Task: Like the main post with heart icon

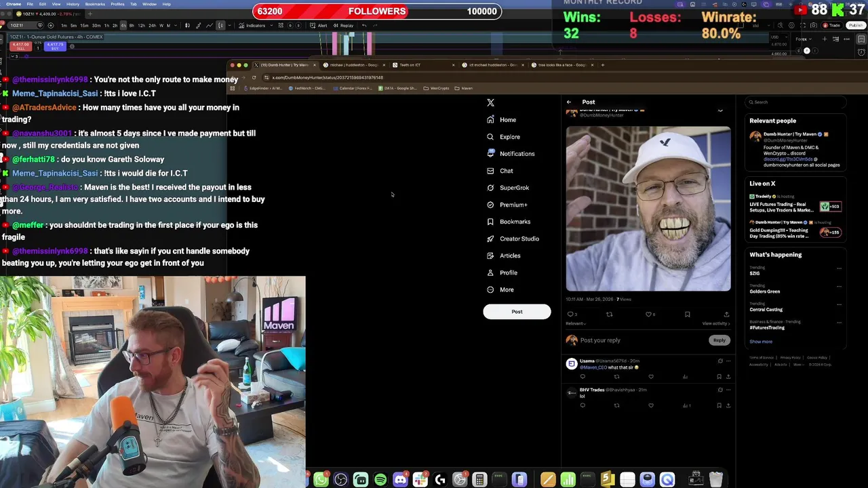Action: point(648,314)
